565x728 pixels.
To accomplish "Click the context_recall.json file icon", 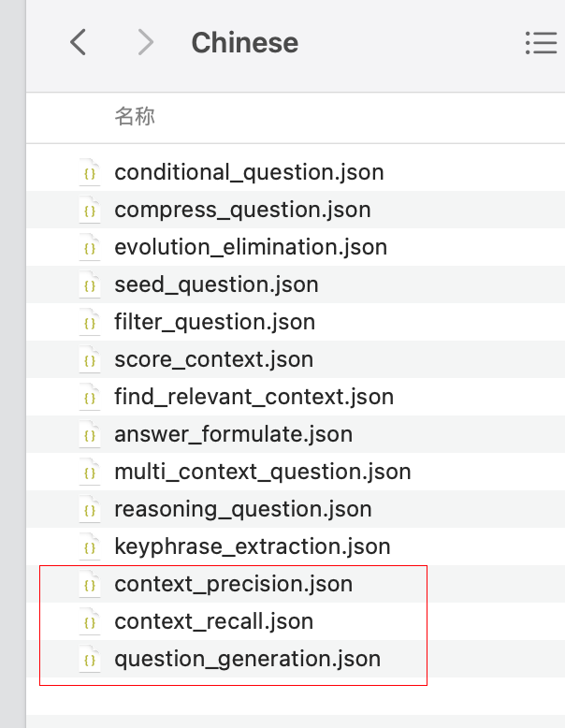I will [90, 621].
